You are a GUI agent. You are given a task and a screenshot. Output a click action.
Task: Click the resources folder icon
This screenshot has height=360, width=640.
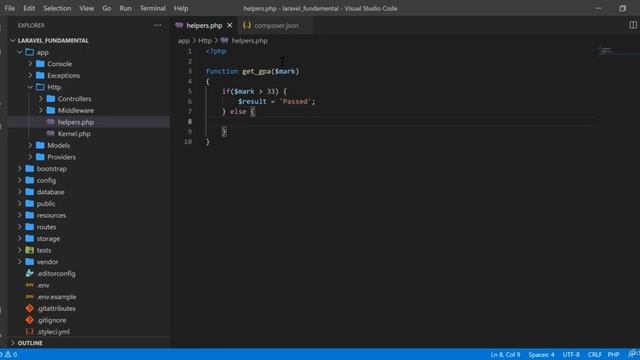[x=29, y=215]
